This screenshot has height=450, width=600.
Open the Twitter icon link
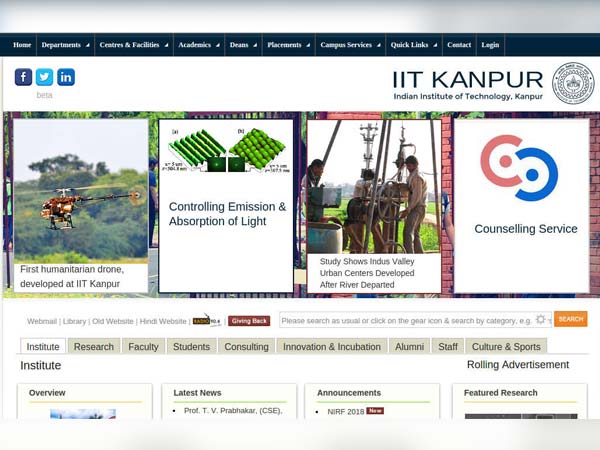pyautogui.click(x=44, y=77)
